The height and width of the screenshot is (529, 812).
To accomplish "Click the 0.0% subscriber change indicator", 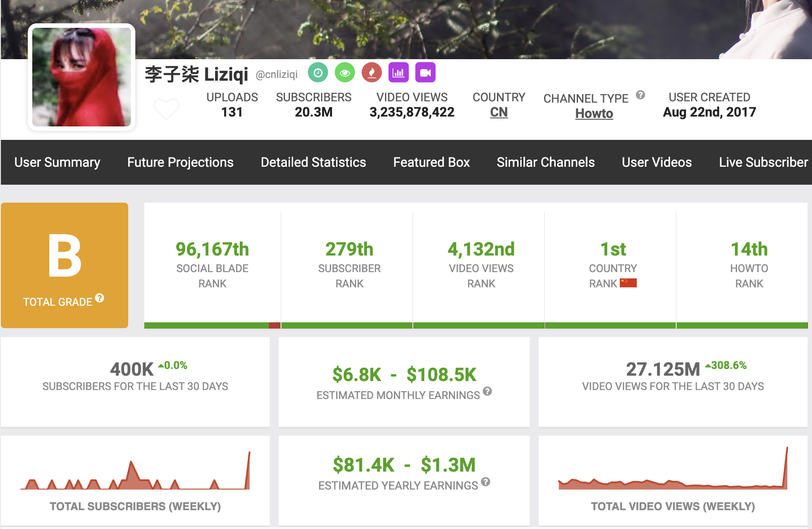I will click(x=173, y=365).
